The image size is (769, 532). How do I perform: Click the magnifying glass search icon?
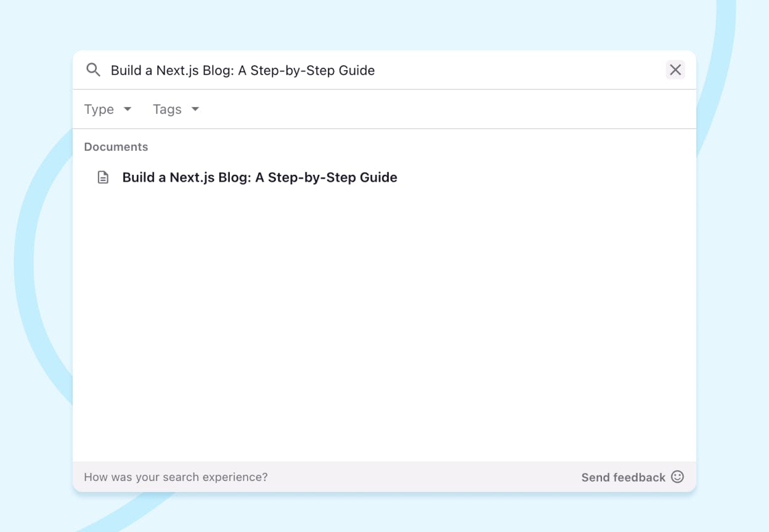coord(93,70)
